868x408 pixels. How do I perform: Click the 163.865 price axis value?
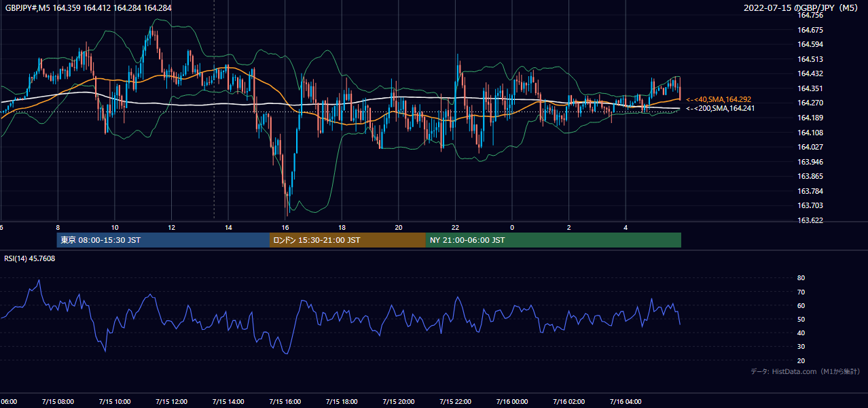tap(810, 176)
